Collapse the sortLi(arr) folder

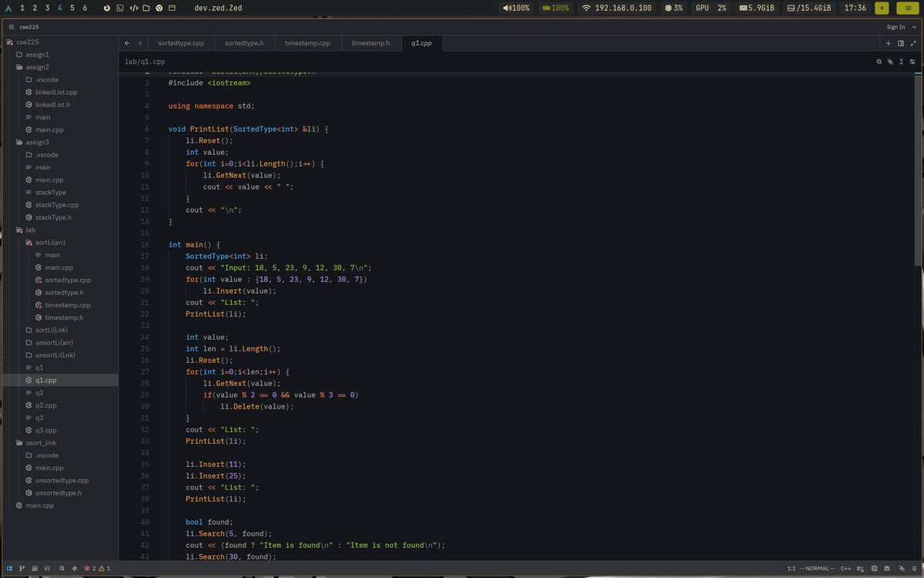click(59, 242)
